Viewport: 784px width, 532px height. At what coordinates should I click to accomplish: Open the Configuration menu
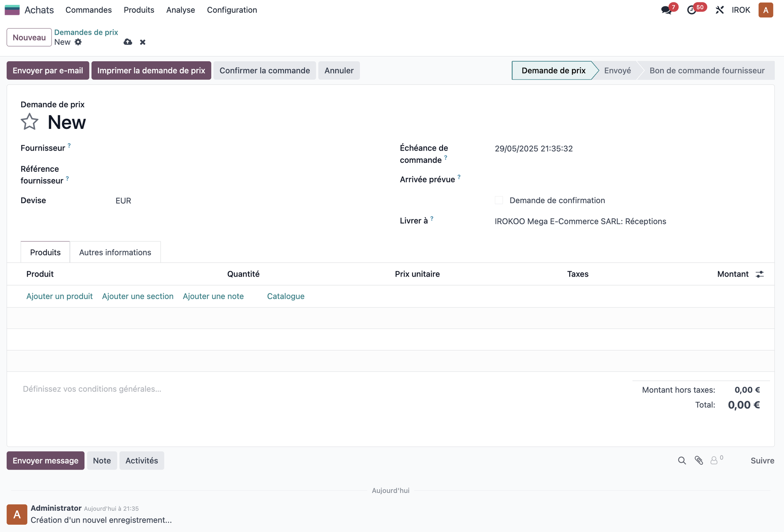coord(232,10)
